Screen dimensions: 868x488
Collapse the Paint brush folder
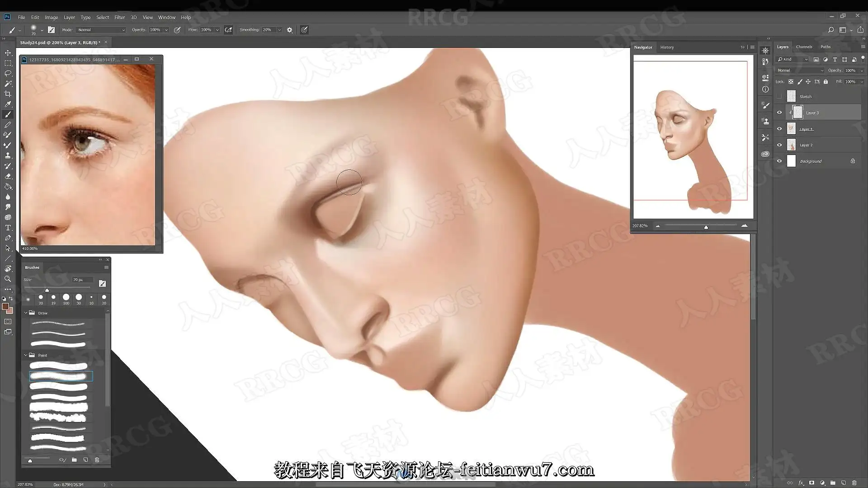click(26, 355)
